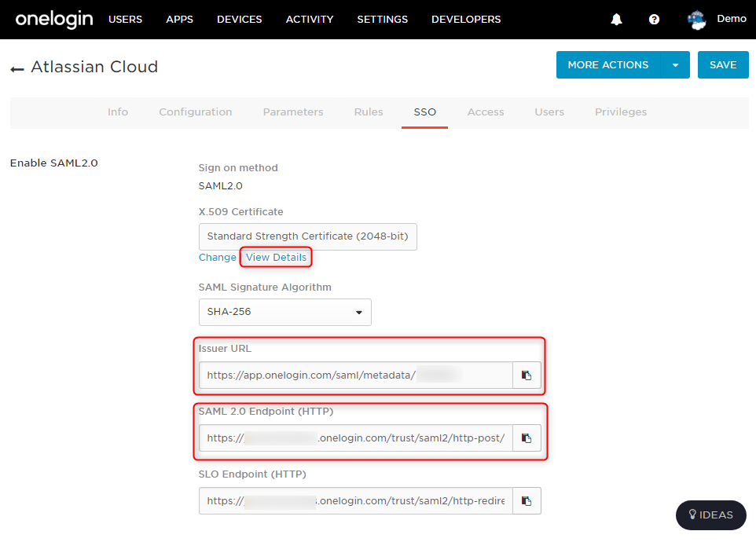Image resolution: width=756 pixels, height=542 pixels.
Task: Select the SSO tab
Action: click(425, 112)
